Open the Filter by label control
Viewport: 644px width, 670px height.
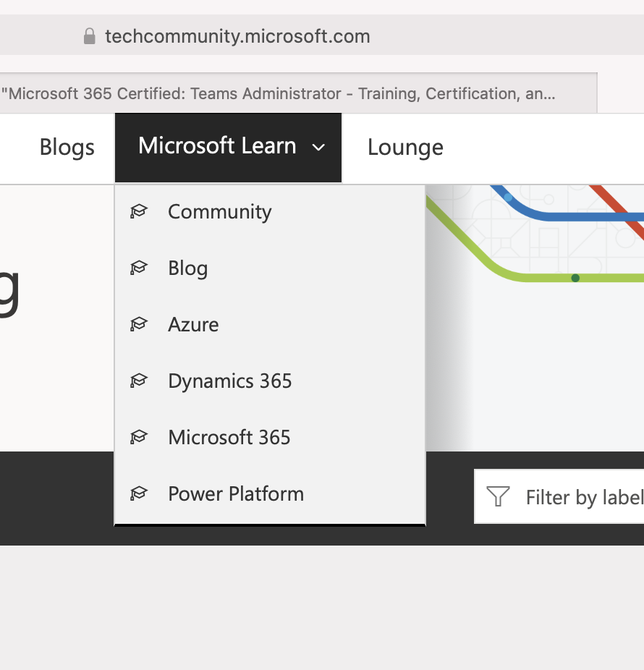point(572,496)
